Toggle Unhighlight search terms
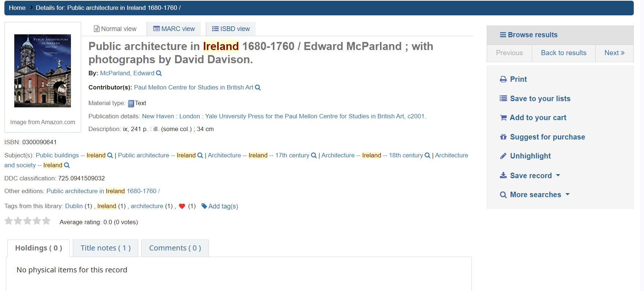 525,156
